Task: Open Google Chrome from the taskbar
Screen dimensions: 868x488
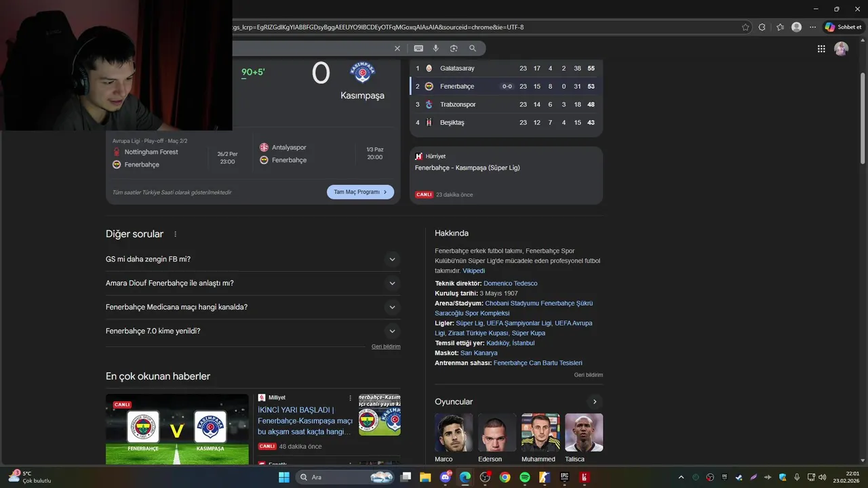Action: point(505,477)
